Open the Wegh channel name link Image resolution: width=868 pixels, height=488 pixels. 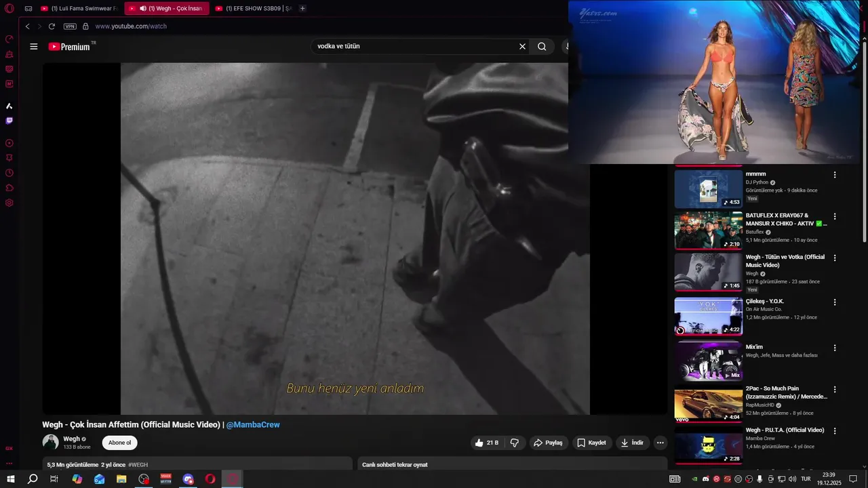click(x=72, y=439)
